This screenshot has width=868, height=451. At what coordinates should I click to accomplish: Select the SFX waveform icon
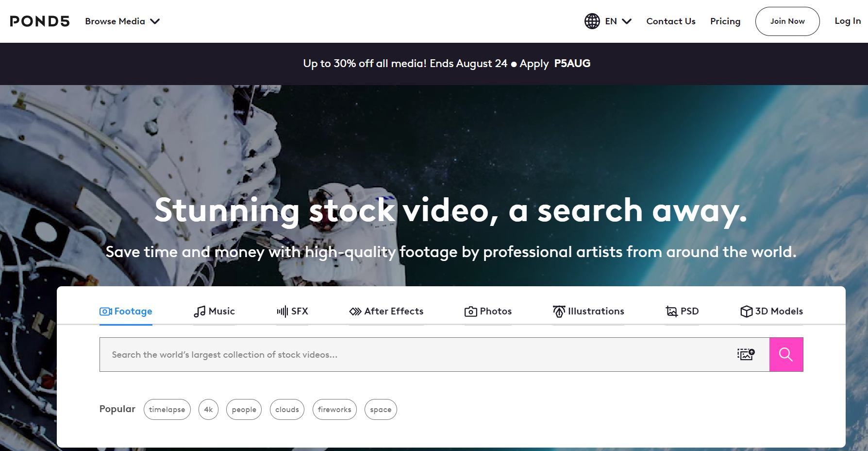tap(283, 312)
